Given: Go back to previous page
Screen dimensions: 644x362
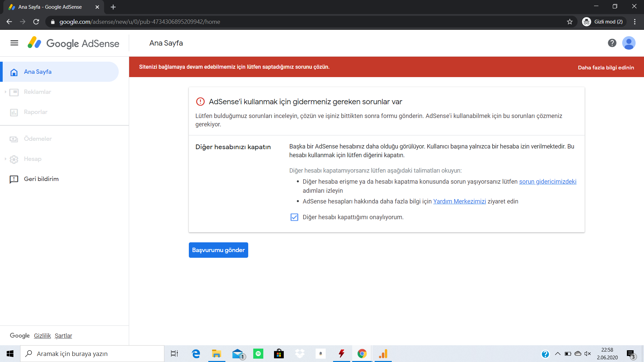Looking at the screenshot, I should pyautogui.click(x=9, y=22).
